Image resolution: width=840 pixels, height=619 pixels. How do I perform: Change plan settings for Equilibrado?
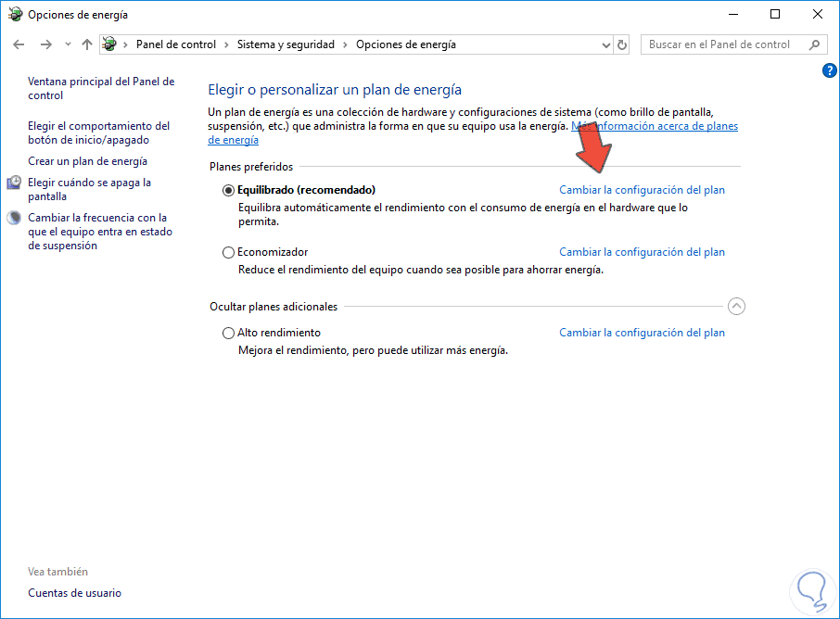tap(642, 190)
